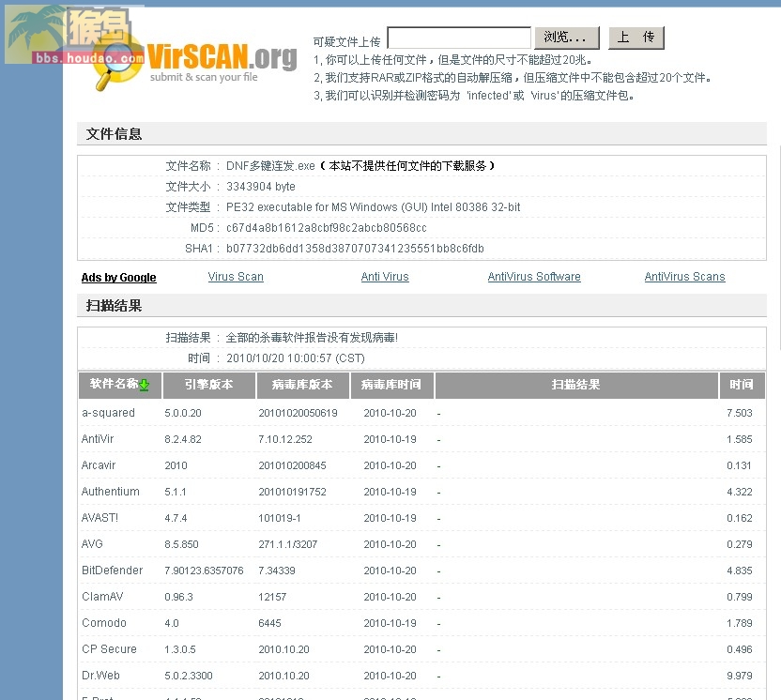Click engine version 1.3.0.5
This screenshot has height=700, width=781.
[x=180, y=649]
